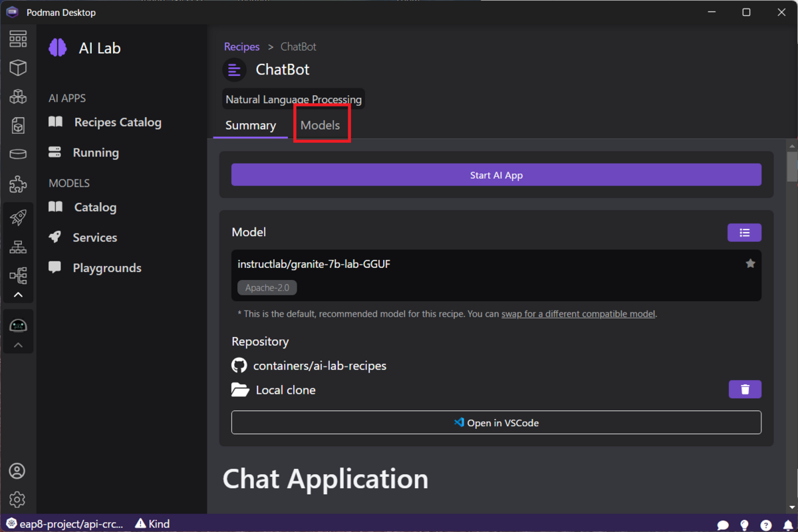Click the model list button beside Model heading
Viewport: 798px width, 532px height.
[x=745, y=233]
